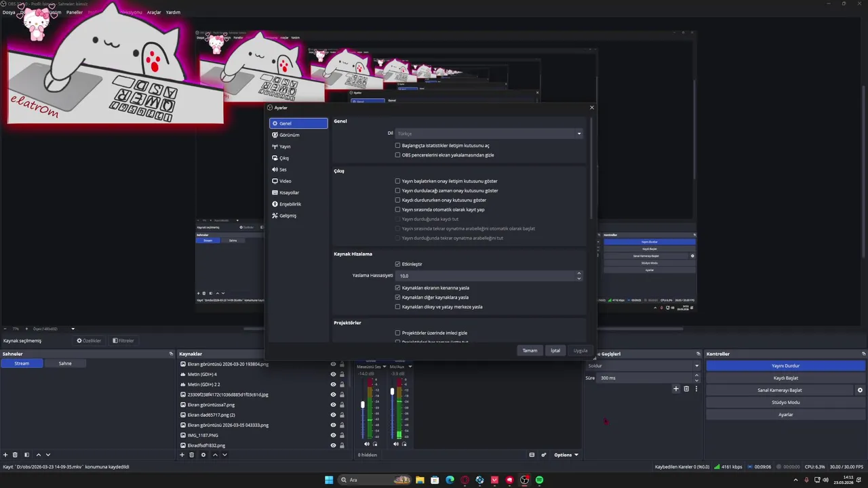Check 'Kaydı durdururken onay kutusunu göster'
The height and width of the screenshot is (488, 868).
pos(397,200)
